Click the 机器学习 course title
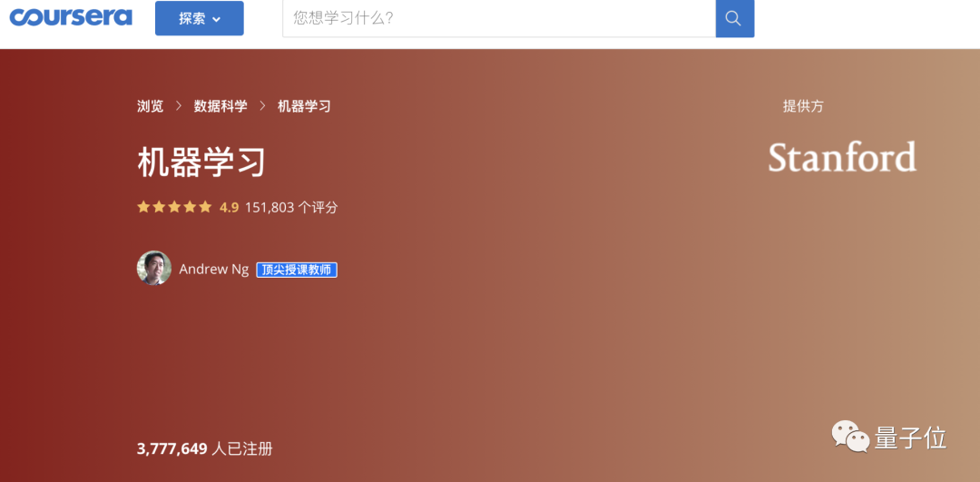980x482 pixels. (x=201, y=162)
